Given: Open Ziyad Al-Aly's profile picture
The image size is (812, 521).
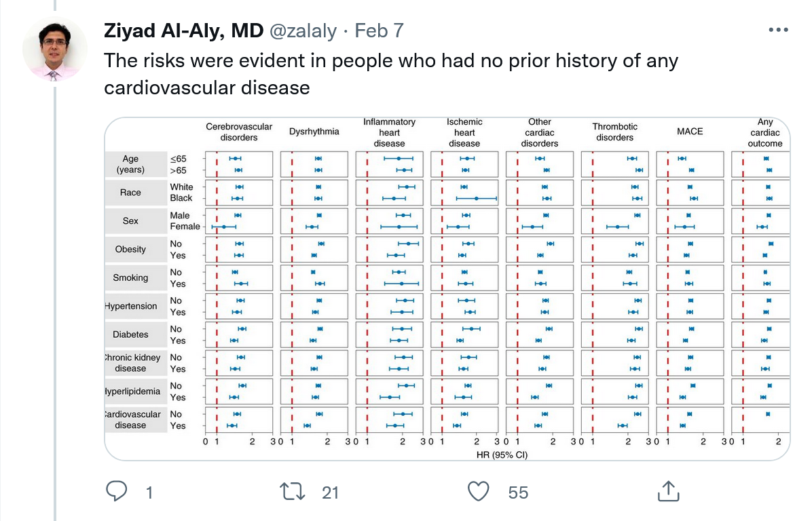Looking at the screenshot, I should [x=55, y=50].
